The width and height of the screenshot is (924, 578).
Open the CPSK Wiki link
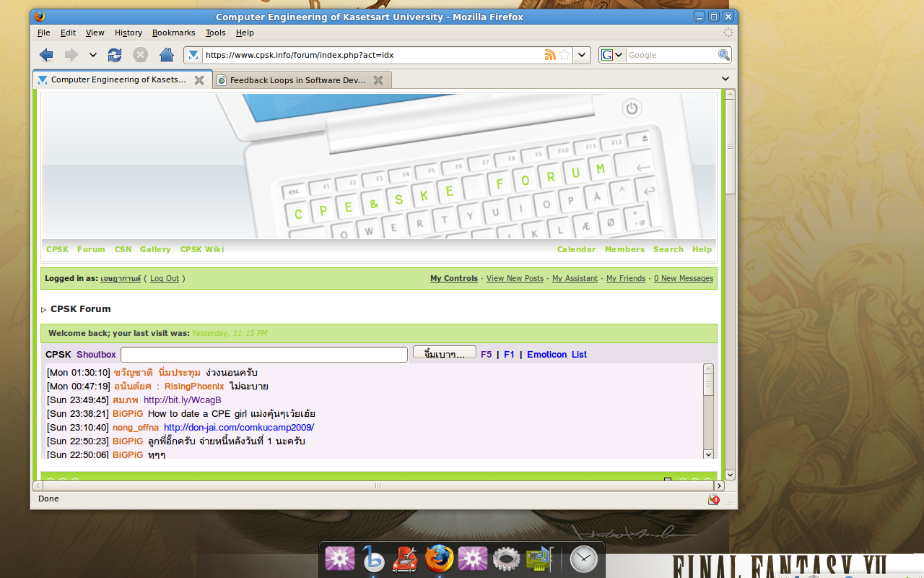(202, 249)
